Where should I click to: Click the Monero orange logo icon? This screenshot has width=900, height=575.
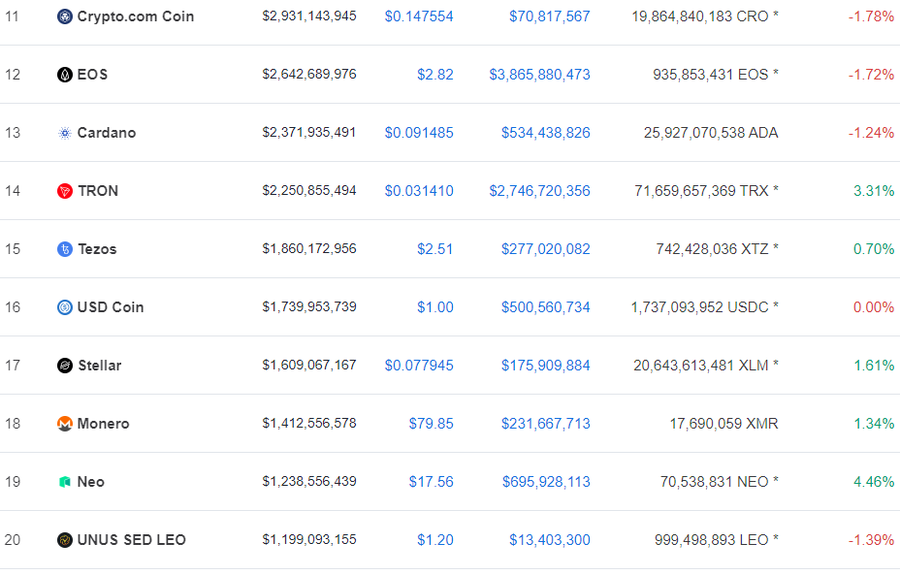click(x=65, y=424)
